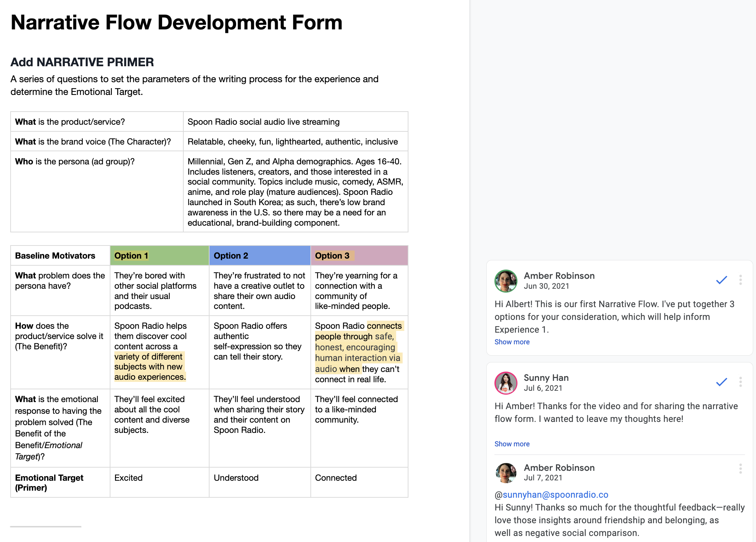Click Sunny Han's profile avatar
The height and width of the screenshot is (542, 756).
506,383
